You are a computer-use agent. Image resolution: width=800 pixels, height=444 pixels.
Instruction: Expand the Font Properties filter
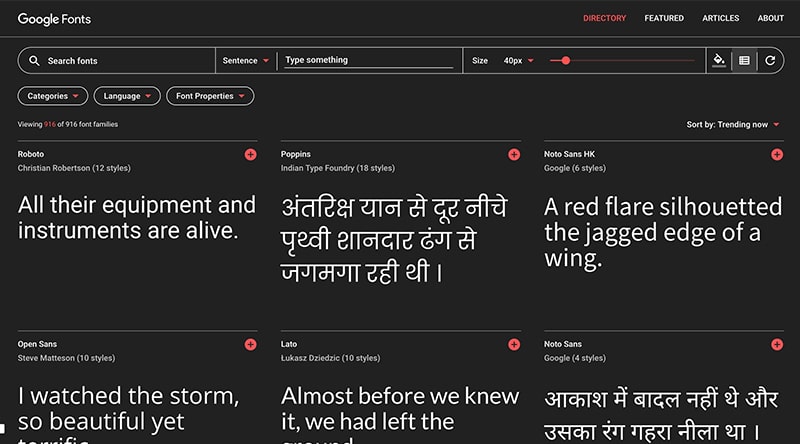click(x=210, y=96)
